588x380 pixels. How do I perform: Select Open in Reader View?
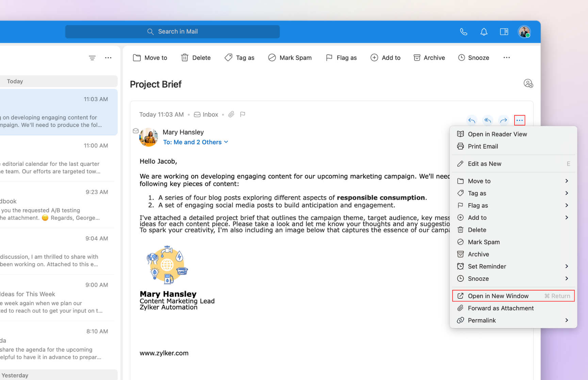[513, 134]
